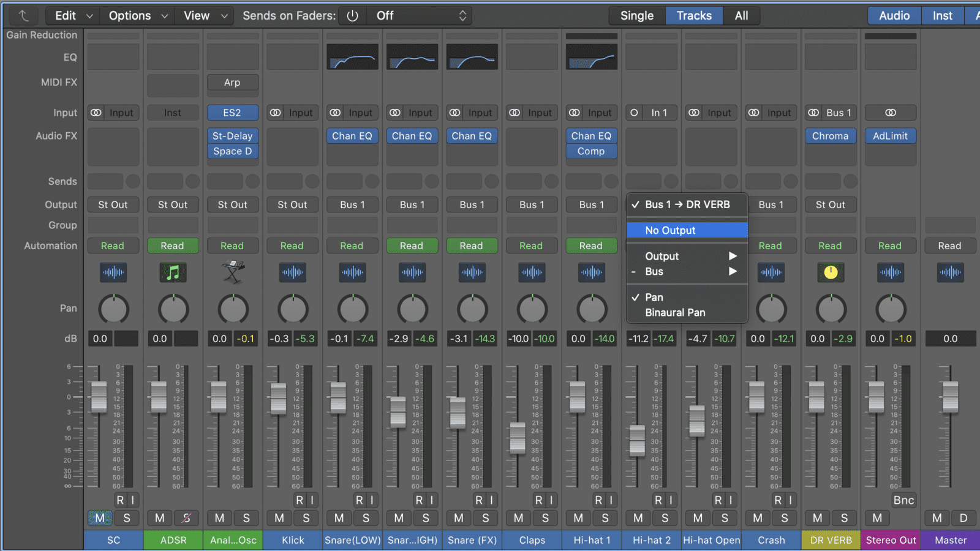Click the Hi-hat 2 mono format circle icon
The image size is (980, 551).
click(634, 113)
